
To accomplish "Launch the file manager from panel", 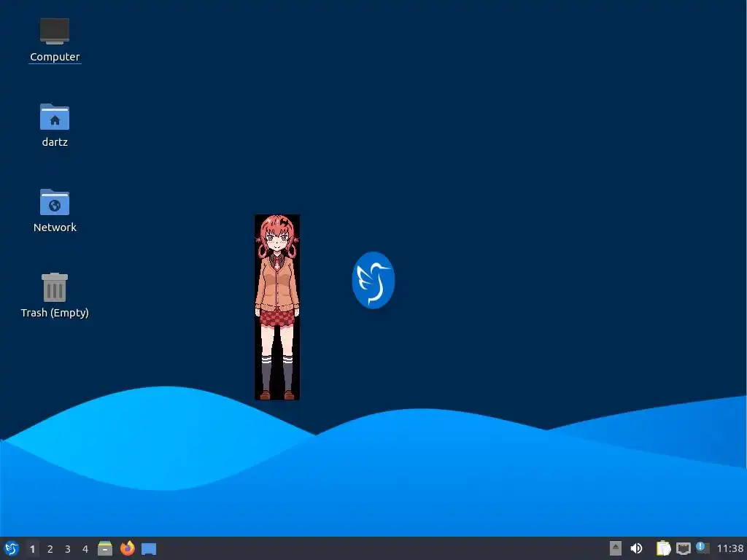I will point(105,548).
